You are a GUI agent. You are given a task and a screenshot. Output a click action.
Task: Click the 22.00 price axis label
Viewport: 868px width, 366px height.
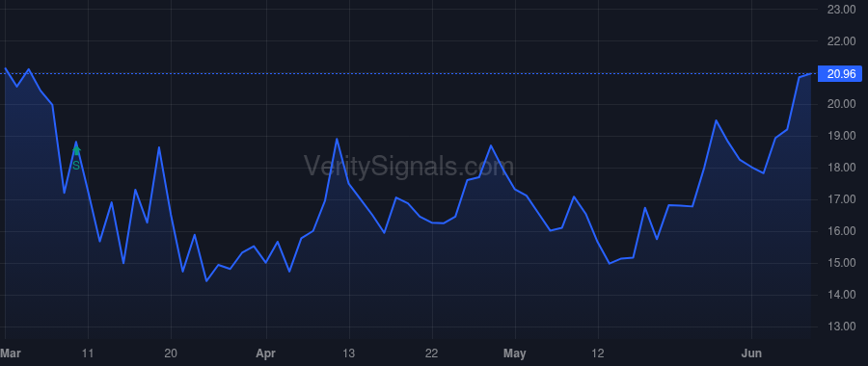pyautogui.click(x=841, y=41)
